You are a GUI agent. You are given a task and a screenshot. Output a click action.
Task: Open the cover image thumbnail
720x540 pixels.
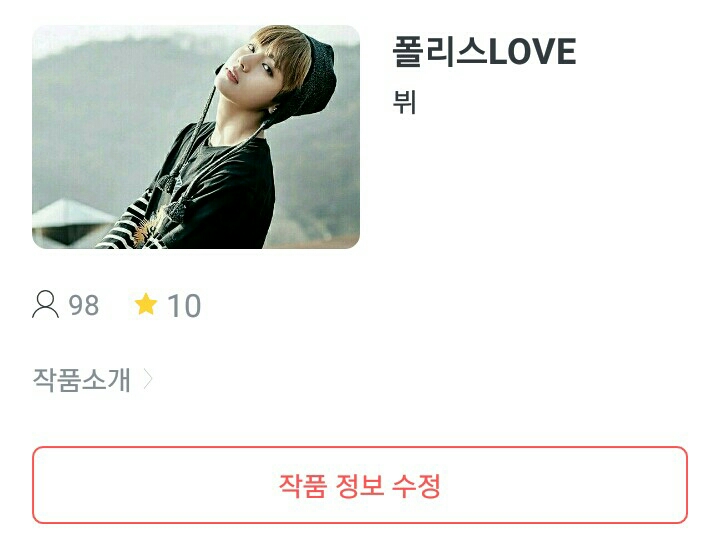[196, 137]
